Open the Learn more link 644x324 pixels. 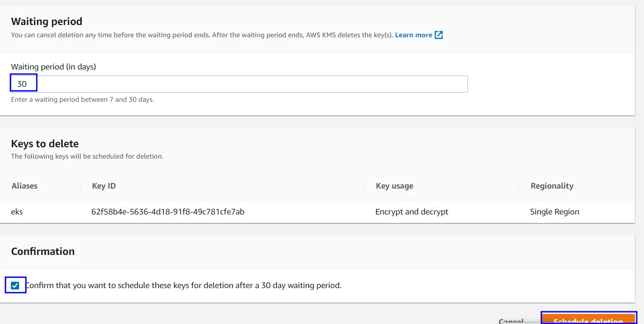413,35
